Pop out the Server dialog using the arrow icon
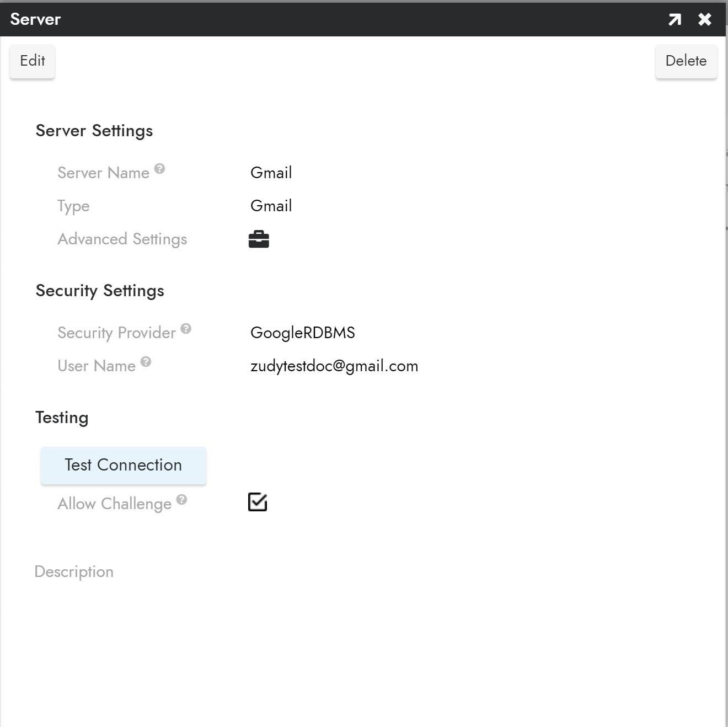The height and width of the screenshot is (727, 728). [x=673, y=19]
